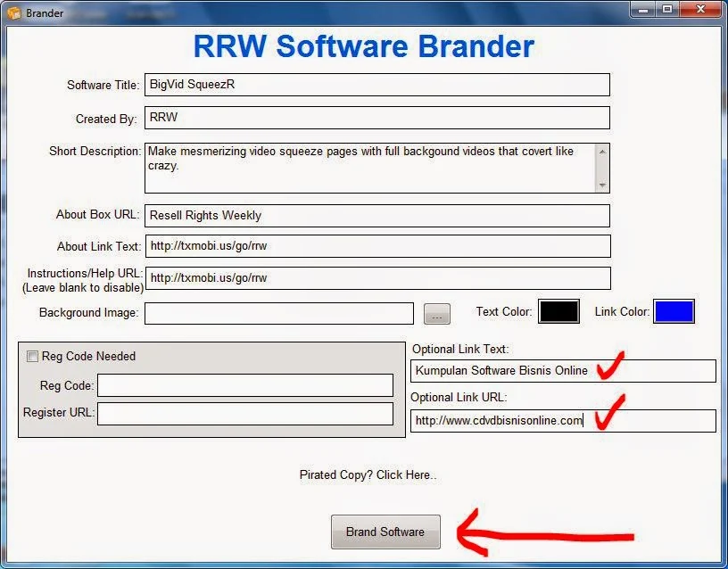The width and height of the screenshot is (728, 569).
Task: Click inside the Short Description text area
Action: 370,168
